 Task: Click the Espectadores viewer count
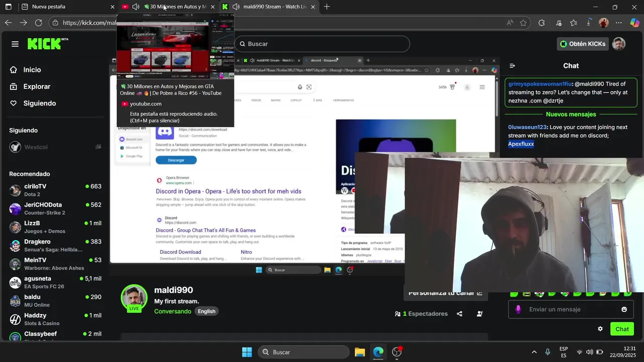(421, 314)
